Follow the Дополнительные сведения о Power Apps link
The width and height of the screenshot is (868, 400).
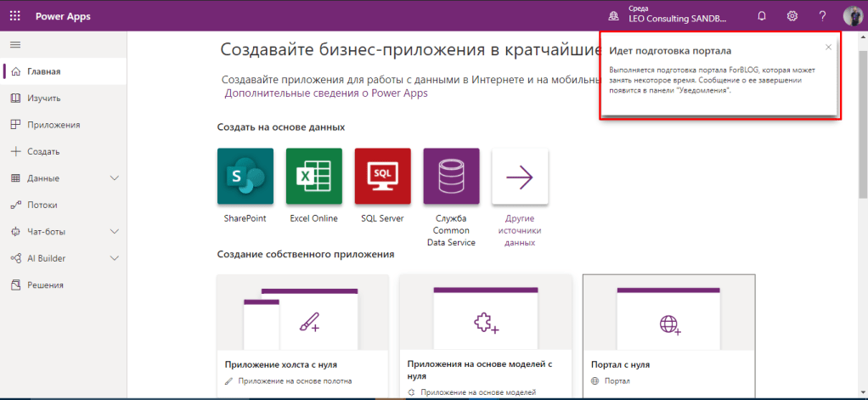326,93
